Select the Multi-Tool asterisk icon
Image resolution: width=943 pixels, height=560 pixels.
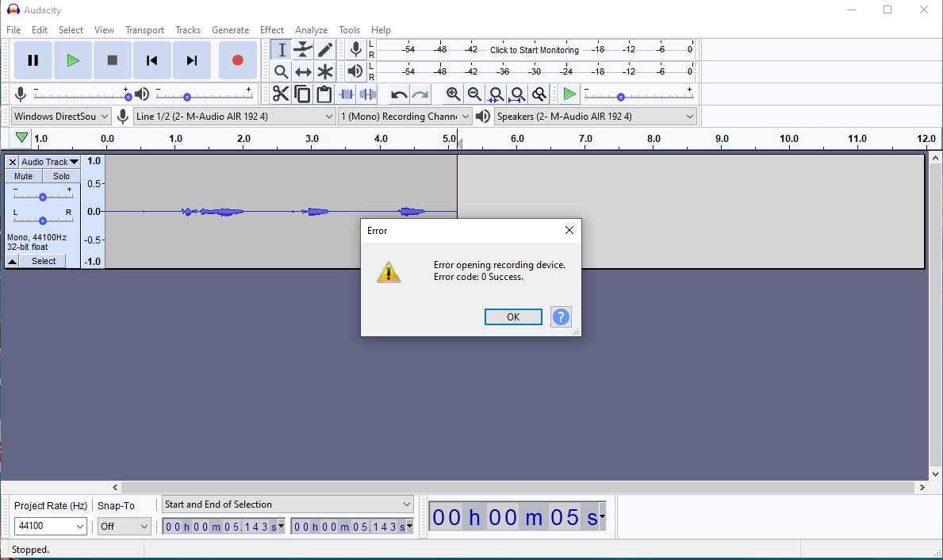pyautogui.click(x=324, y=72)
